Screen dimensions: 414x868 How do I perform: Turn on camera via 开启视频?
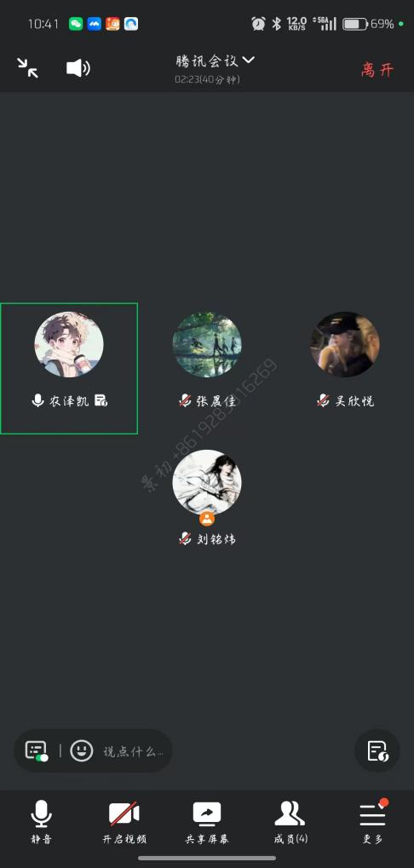pos(124,823)
